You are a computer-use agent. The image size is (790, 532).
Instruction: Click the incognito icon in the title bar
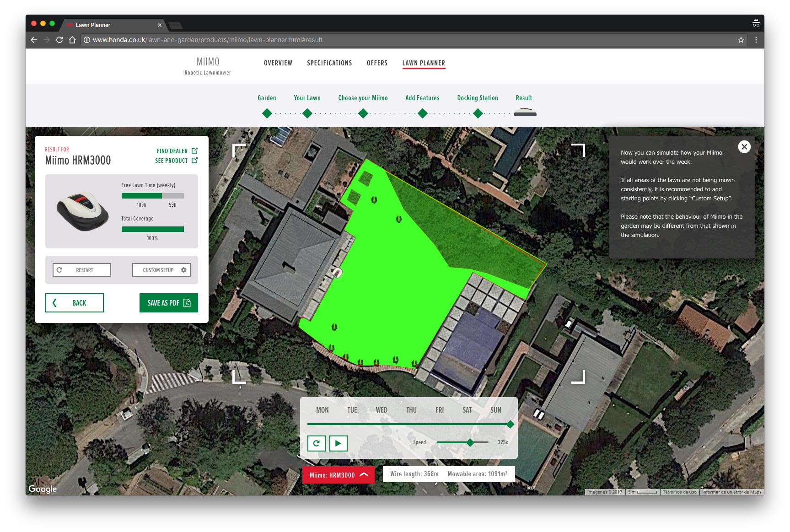point(756,23)
